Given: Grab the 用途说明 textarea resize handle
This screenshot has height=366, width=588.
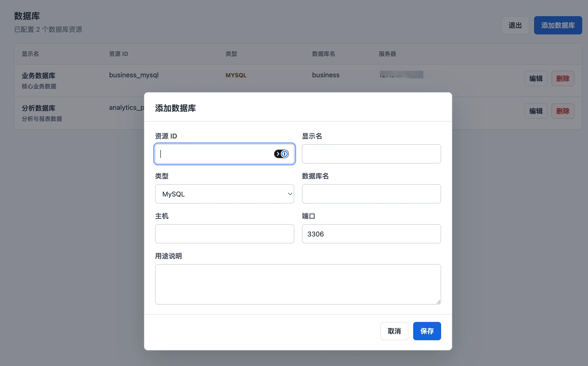Looking at the screenshot, I should point(438,302).
